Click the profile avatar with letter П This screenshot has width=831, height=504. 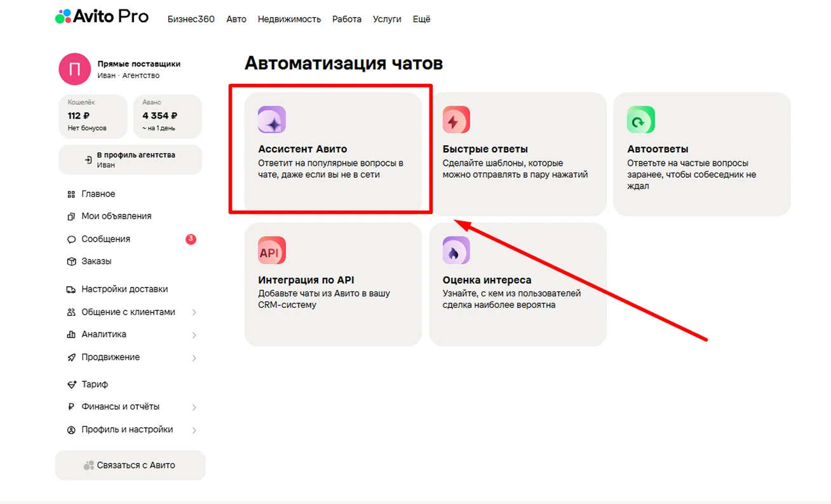coord(75,69)
